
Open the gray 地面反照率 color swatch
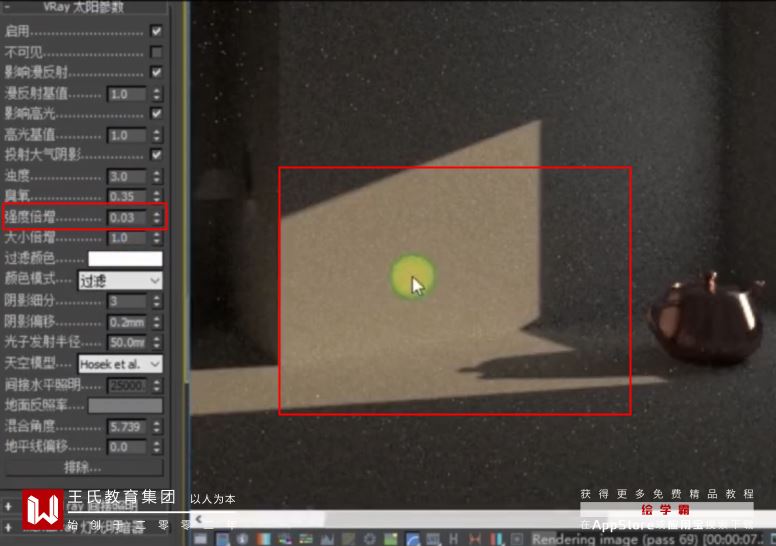tap(125, 406)
